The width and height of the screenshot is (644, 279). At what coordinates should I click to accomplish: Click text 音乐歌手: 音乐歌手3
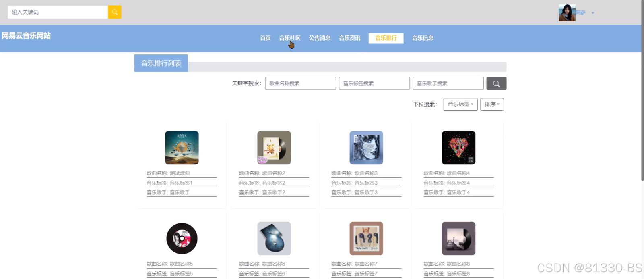354,192
